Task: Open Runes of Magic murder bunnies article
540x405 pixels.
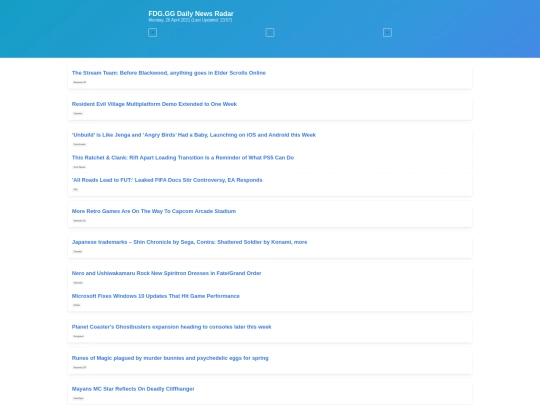Action: [170, 358]
